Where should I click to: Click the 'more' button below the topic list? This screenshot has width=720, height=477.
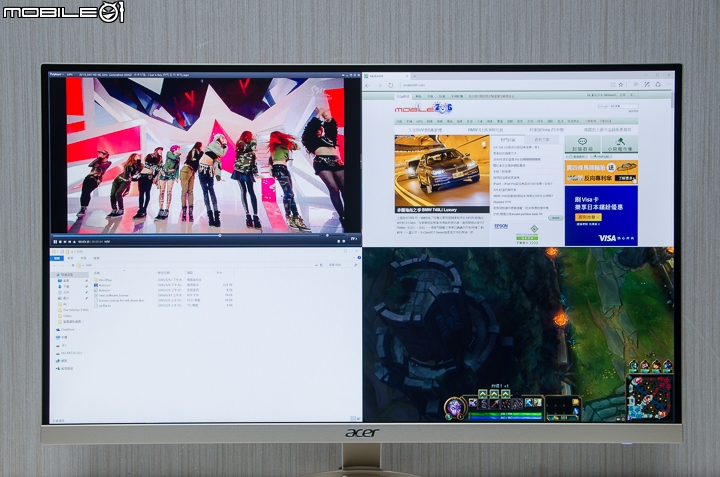click(x=556, y=218)
